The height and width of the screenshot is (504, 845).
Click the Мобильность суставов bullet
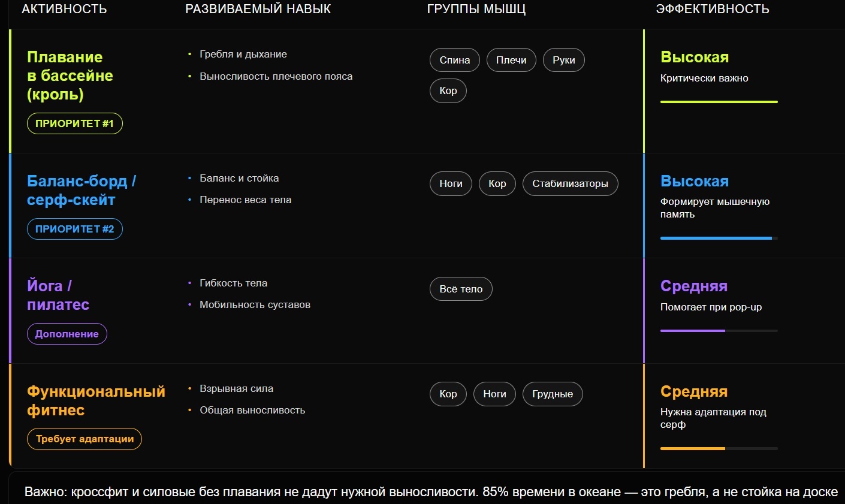coord(255,304)
